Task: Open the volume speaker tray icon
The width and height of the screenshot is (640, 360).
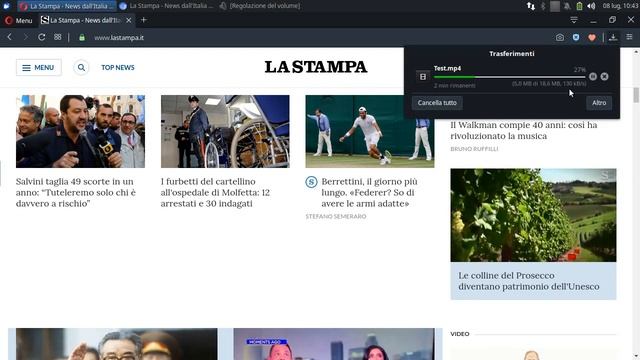Action: point(591,6)
